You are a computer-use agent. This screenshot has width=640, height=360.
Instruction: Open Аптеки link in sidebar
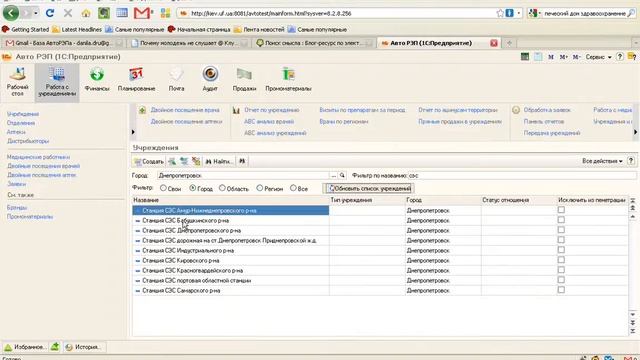tap(16, 132)
